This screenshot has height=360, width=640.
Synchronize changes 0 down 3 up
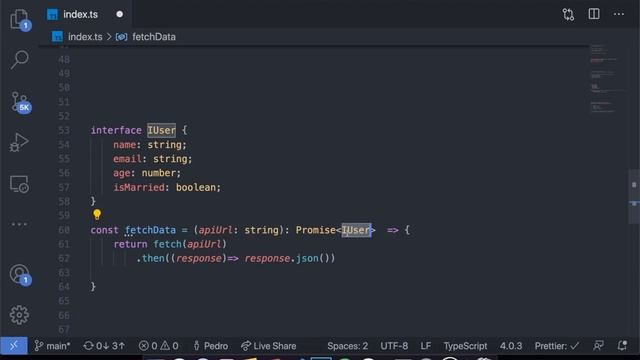pos(104,346)
